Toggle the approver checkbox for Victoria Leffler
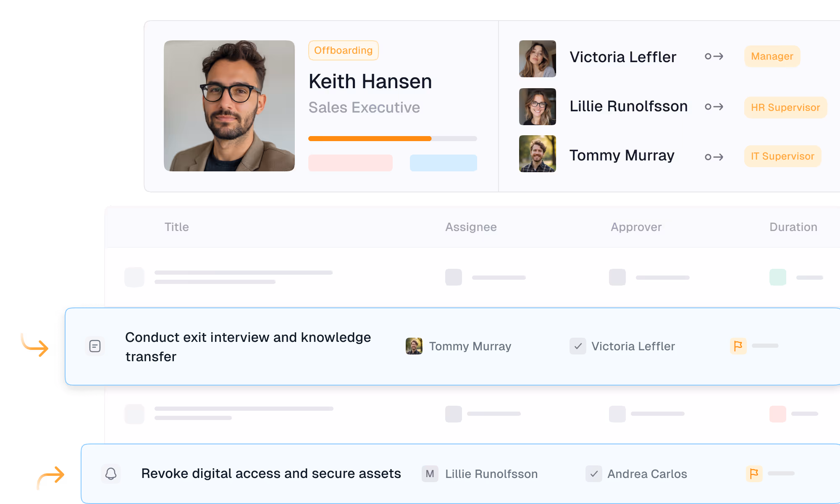 pyautogui.click(x=578, y=346)
